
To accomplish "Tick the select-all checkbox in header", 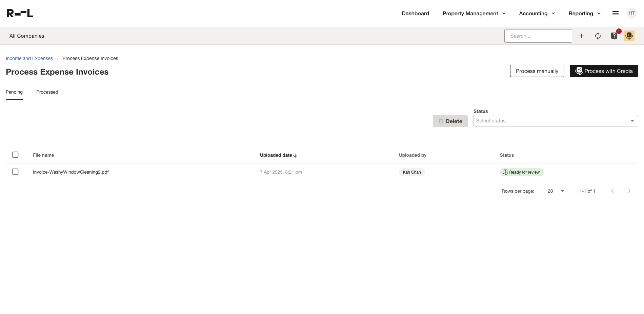I will (x=15, y=155).
